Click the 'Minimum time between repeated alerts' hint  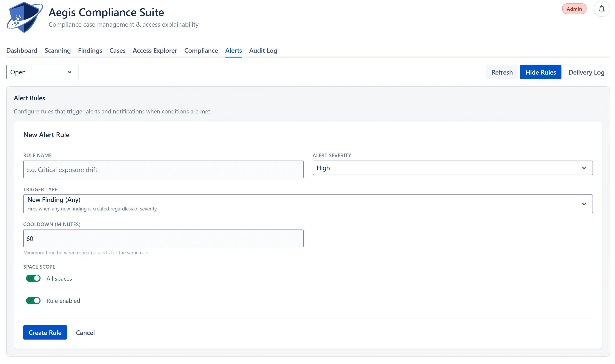[x=86, y=253]
